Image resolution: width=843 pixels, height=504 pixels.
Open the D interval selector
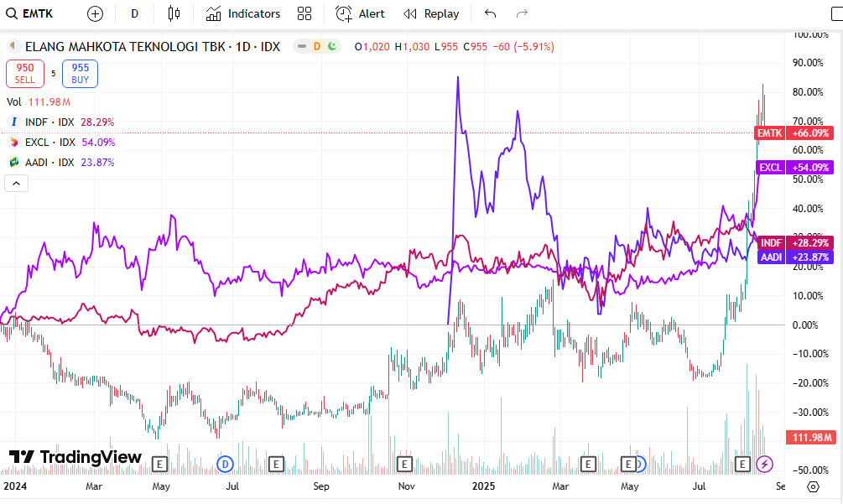click(x=134, y=13)
